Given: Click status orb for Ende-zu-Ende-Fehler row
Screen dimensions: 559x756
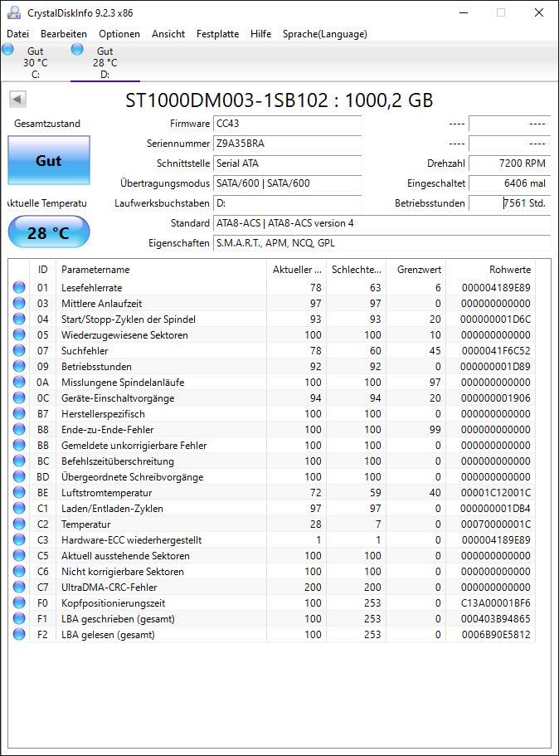Looking at the screenshot, I should coord(19,429).
